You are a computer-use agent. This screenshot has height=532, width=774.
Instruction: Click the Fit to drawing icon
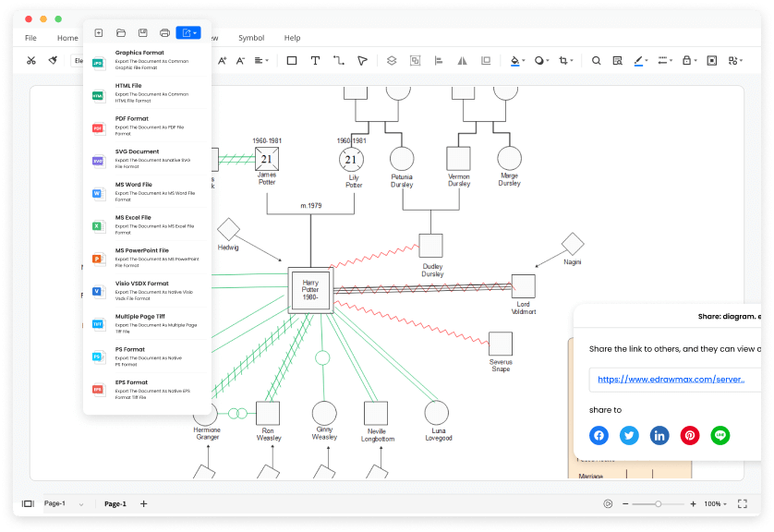tap(712, 61)
